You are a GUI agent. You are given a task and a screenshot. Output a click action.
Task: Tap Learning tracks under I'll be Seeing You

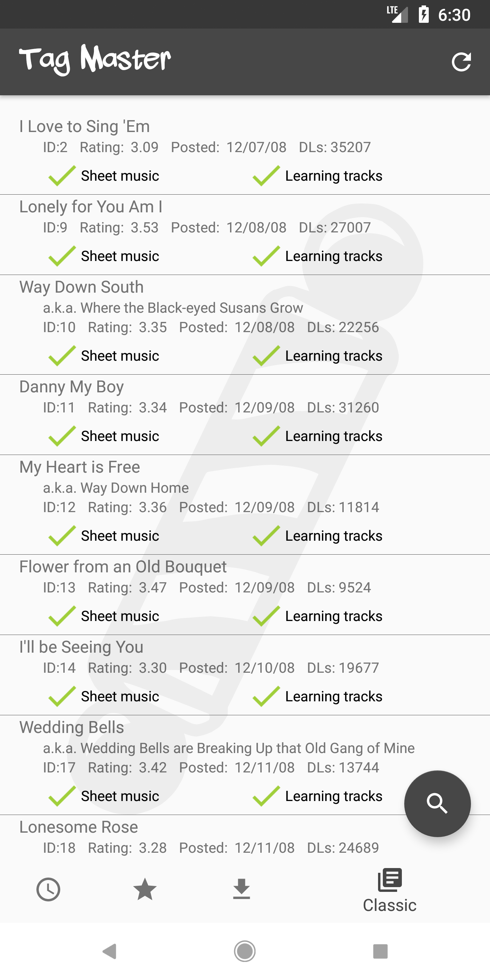(x=333, y=696)
